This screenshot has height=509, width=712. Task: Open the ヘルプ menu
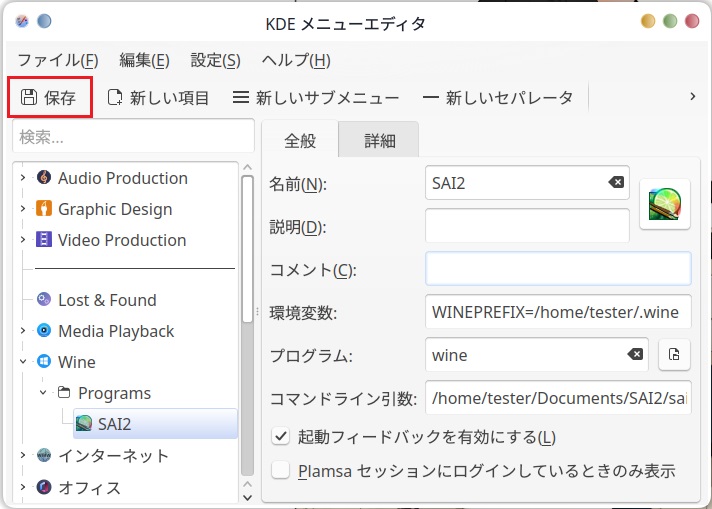click(295, 60)
